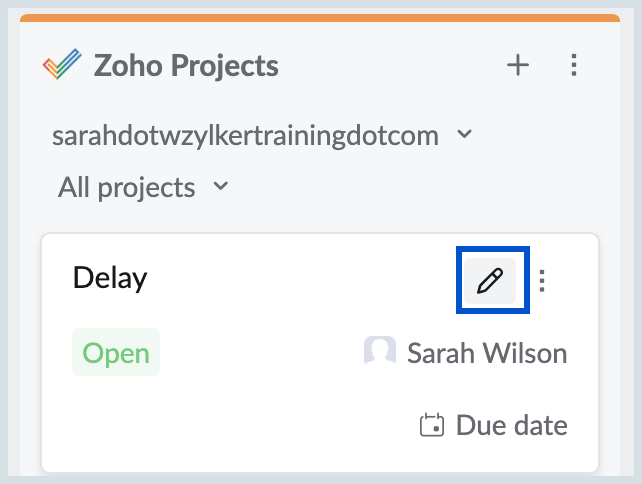Click the Sarah Wilson assignee name

487,353
